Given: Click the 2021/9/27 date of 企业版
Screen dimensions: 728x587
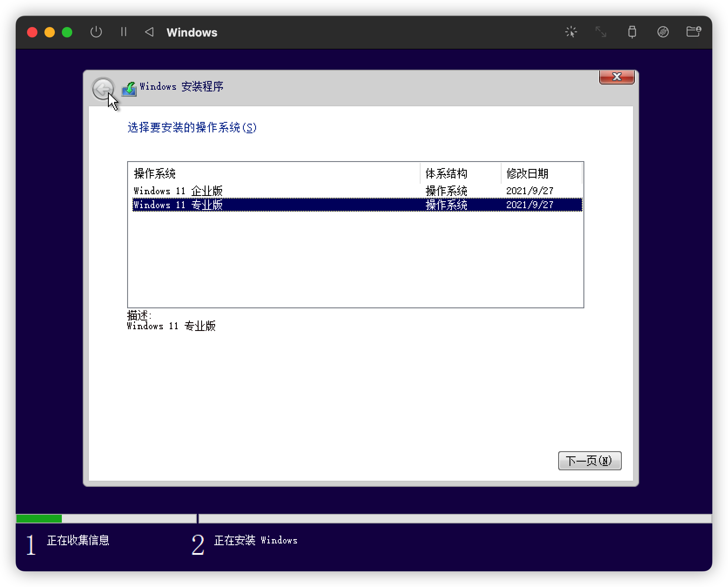Looking at the screenshot, I should 529,191.
